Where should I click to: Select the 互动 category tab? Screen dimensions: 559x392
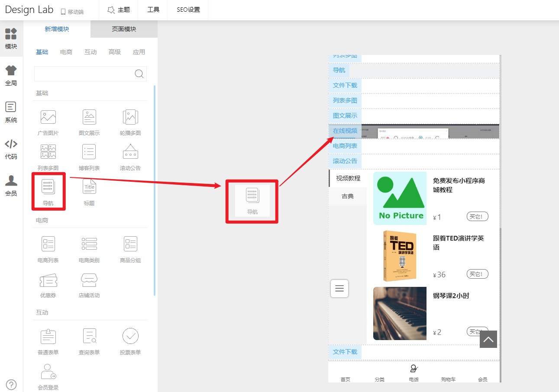pos(90,52)
